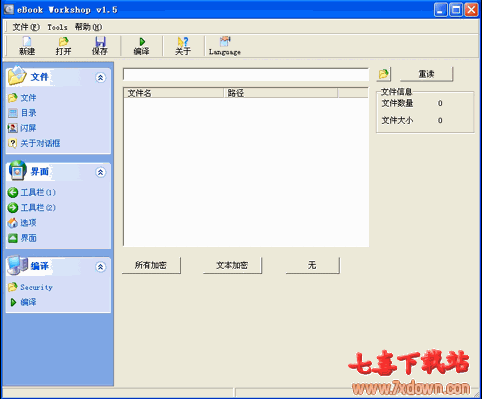Viewport: 482px width, 399px height.
Task: Select 工具栏 (2) in sidebar
Action: click(x=32, y=208)
